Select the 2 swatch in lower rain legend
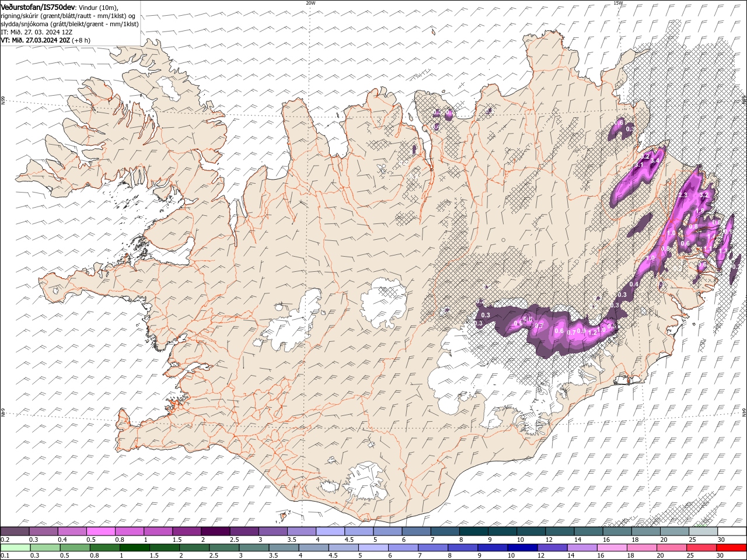 tap(194, 548)
